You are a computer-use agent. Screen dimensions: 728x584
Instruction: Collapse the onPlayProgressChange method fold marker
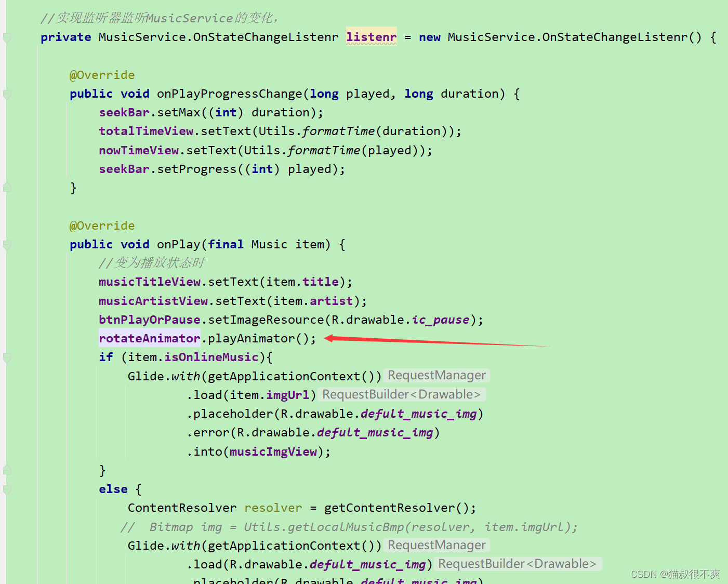click(x=7, y=94)
